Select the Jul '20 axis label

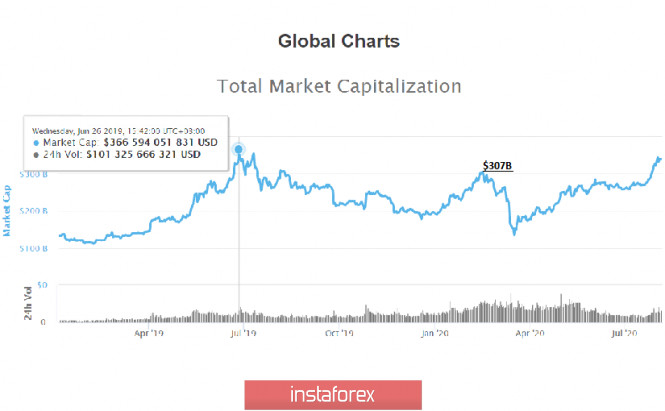[625, 334]
